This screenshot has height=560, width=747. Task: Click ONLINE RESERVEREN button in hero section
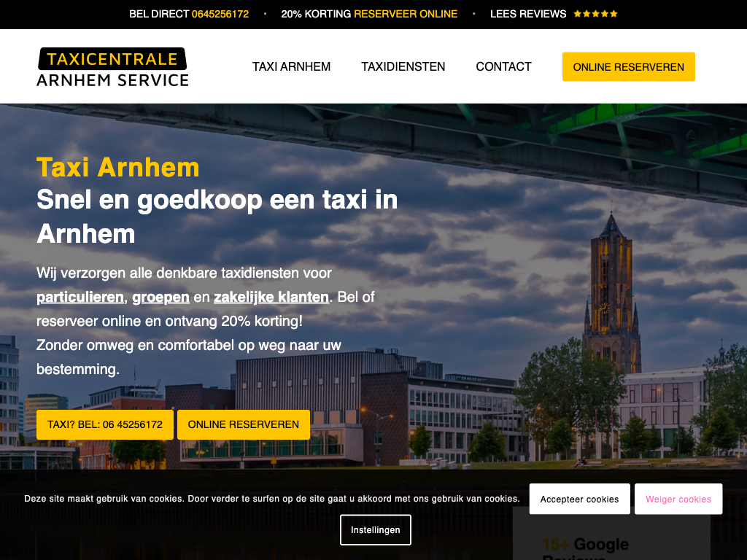244,424
